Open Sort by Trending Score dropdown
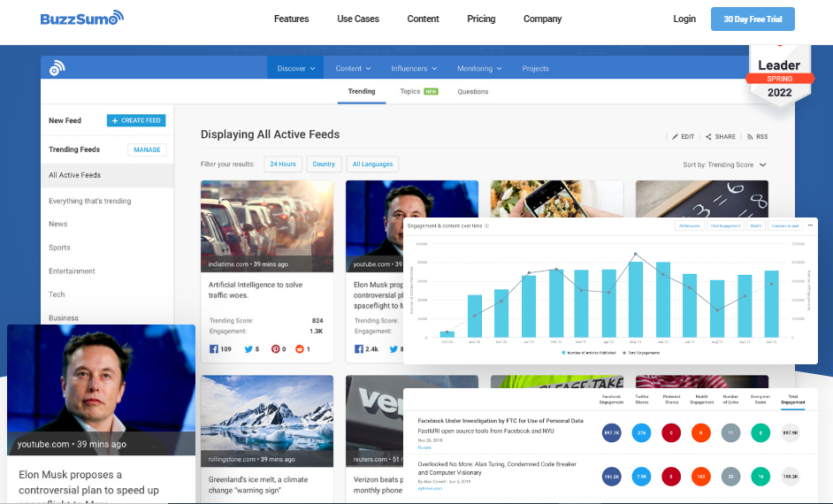The width and height of the screenshot is (833, 504). 724,164
